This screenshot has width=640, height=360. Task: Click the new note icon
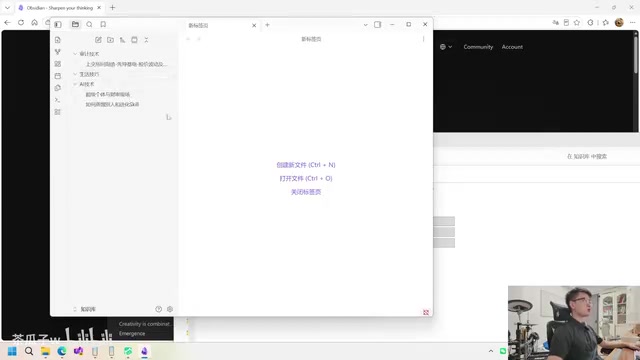(98, 40)
